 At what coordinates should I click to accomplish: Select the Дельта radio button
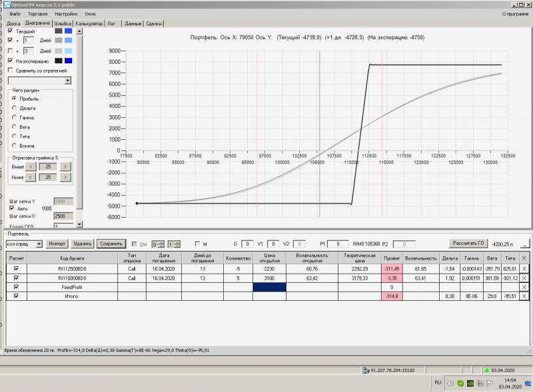click(x=14, y=108)
